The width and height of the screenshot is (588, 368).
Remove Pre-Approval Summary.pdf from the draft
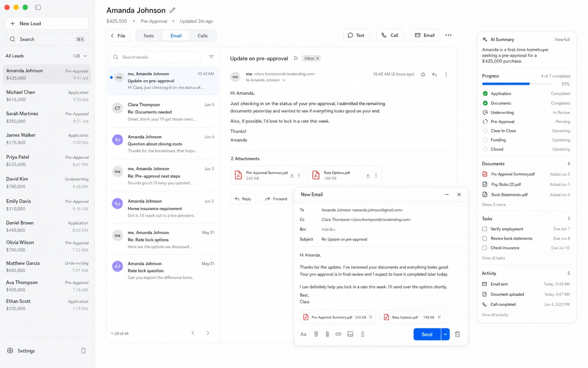(370, 317)
